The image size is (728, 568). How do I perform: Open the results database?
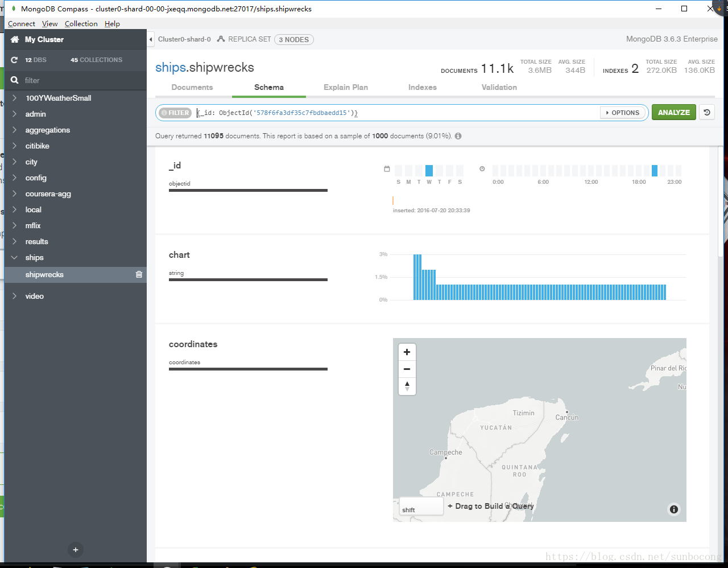[37, 241]
